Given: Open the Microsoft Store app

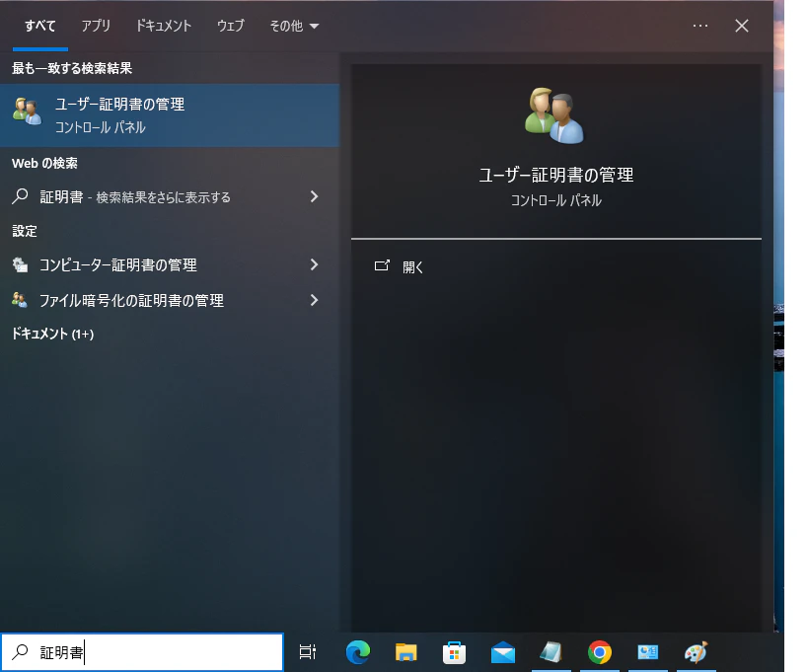Looking at the screenshot, I should (453, 652).
